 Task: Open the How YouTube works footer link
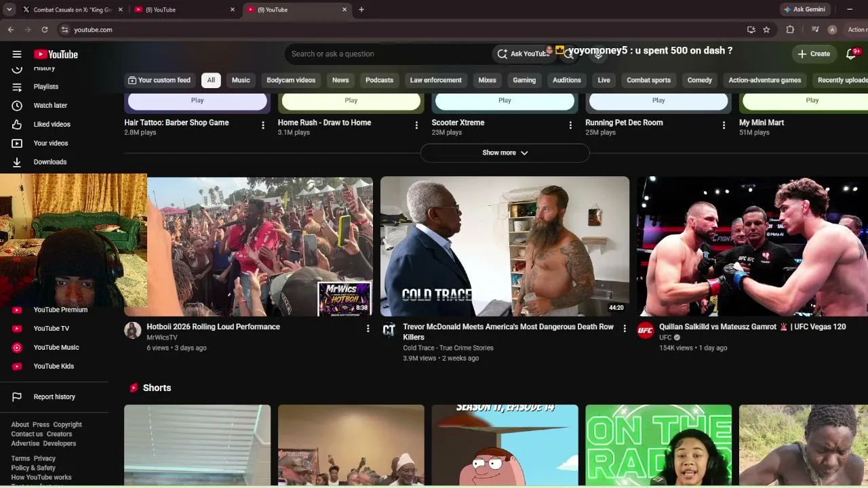click(x=41, y=478)
